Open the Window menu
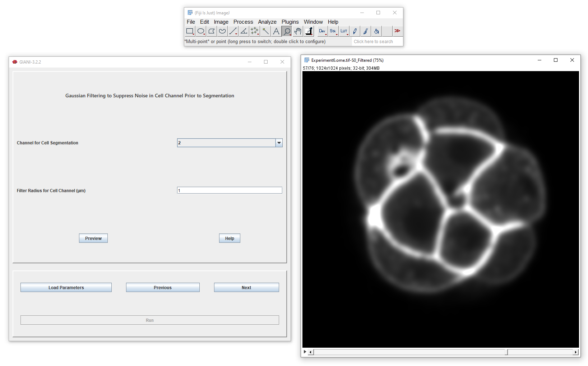The image size is (588, 366). coord(313,22)
